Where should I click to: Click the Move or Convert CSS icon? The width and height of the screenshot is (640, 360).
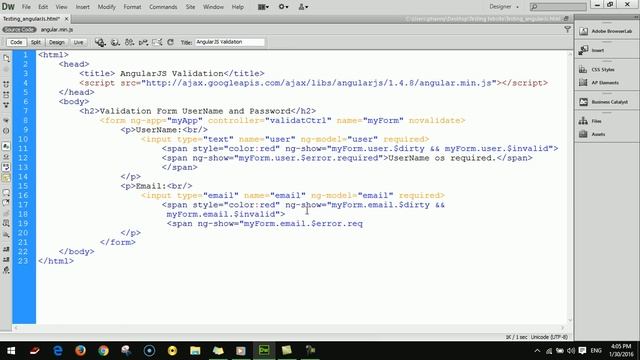click(6, 234)
